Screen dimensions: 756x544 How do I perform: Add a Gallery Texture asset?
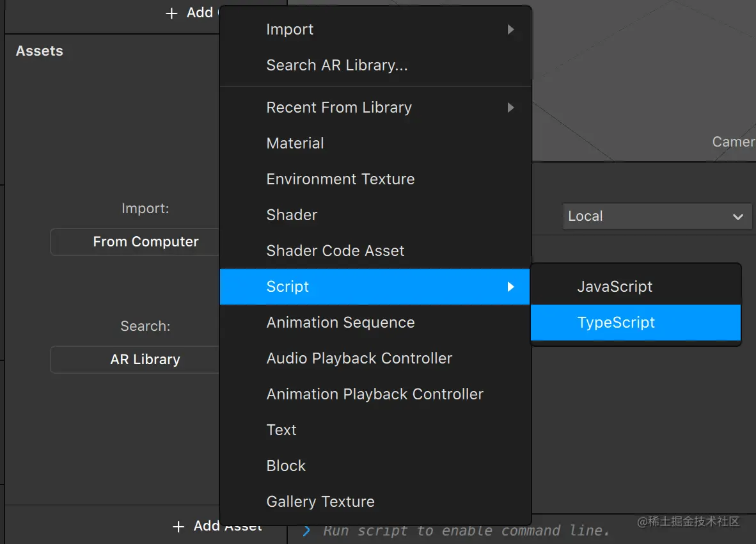coord(320,502)
